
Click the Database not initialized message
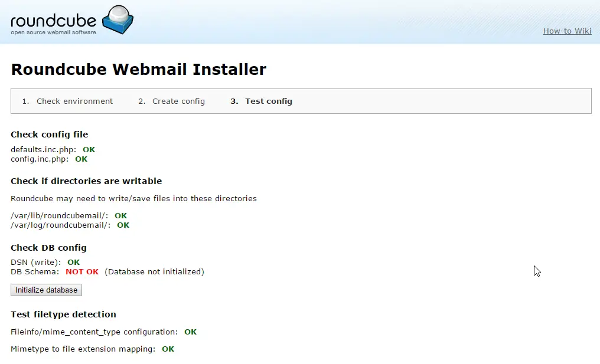tap(154, 272)
